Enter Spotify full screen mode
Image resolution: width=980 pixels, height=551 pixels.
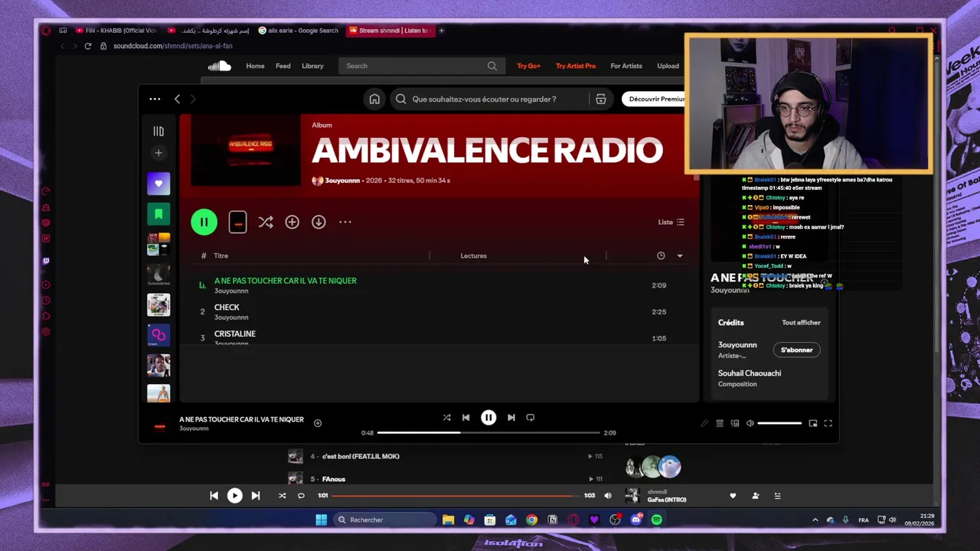coord(828,423)
